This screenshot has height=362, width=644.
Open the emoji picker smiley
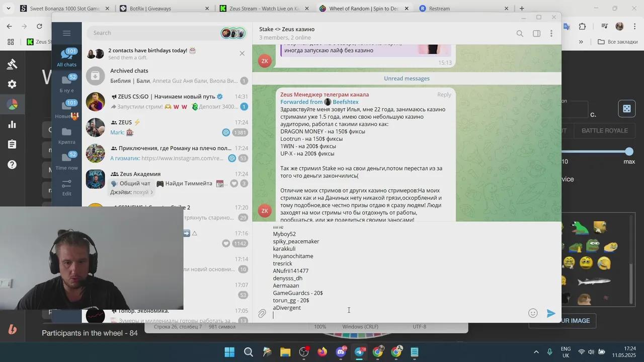pyautogui.click(x=533, y=313)
